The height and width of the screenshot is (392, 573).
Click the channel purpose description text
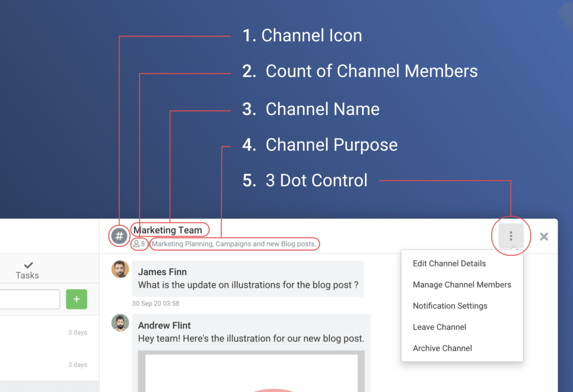click(234, 244)
